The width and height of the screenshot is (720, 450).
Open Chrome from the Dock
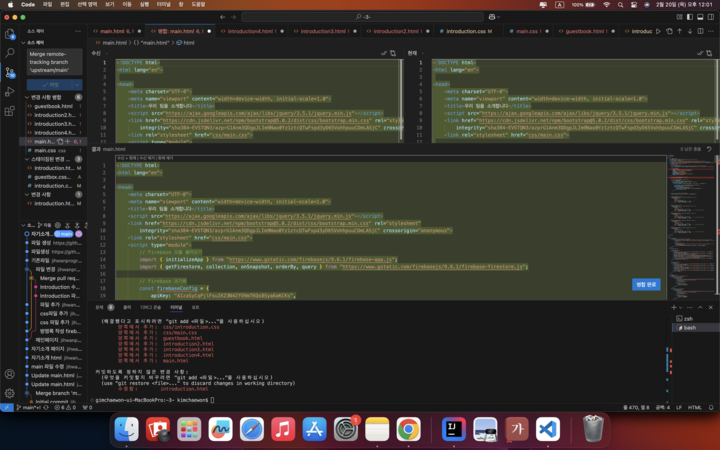click(408, 429)
